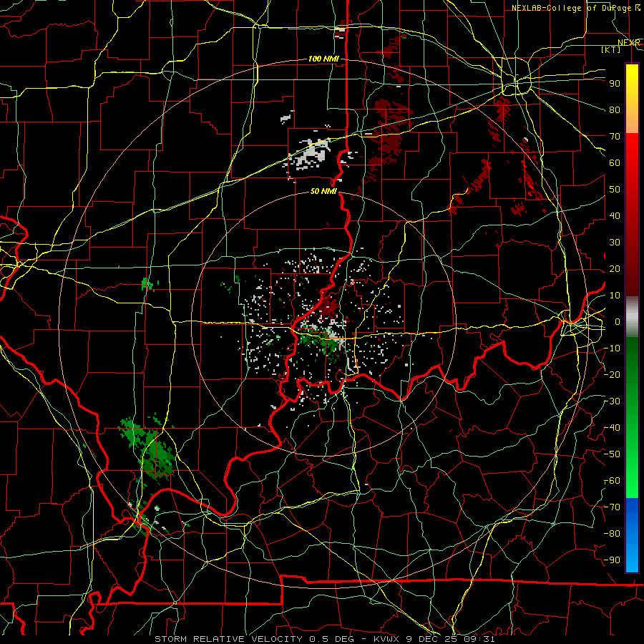This screenshot has width=644, height=644.
Task: Click the -20 legend value
Action: pos(613,375)
